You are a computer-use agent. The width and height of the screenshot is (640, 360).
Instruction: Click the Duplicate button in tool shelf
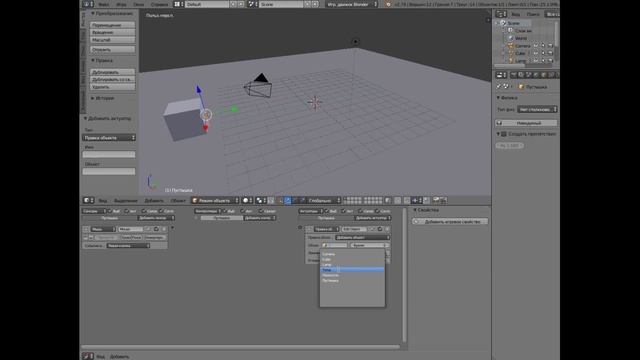(x=113, y=72)
